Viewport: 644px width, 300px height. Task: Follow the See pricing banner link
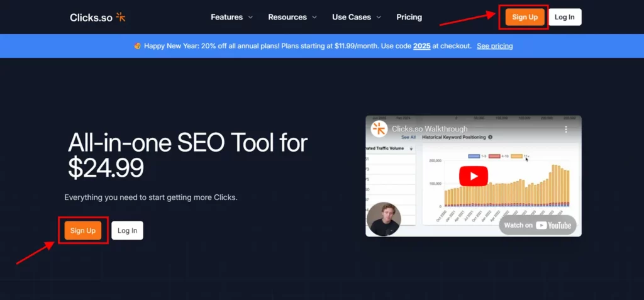494,46
